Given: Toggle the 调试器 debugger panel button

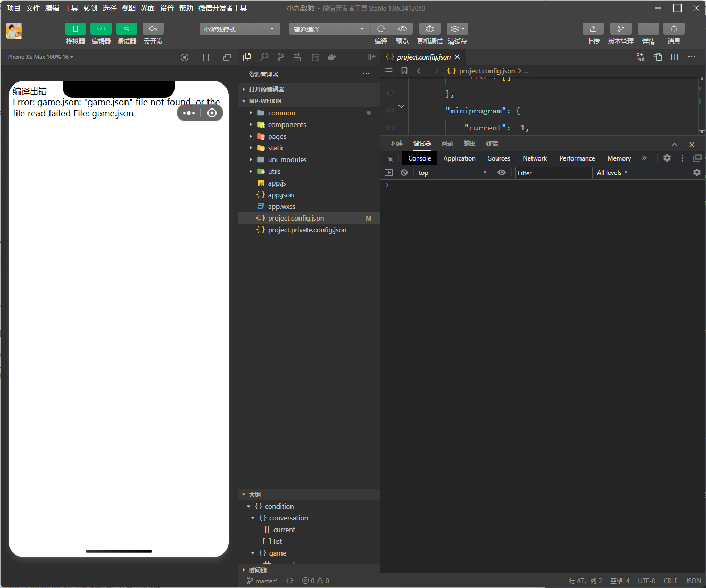Looking at the screenshot, I should coord(127,29).
